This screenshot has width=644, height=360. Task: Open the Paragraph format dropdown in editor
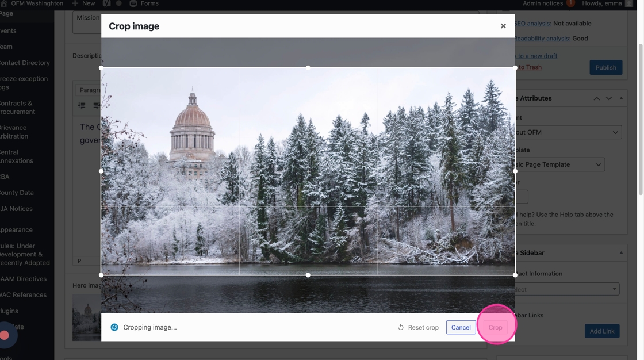(x=89, y=90)
